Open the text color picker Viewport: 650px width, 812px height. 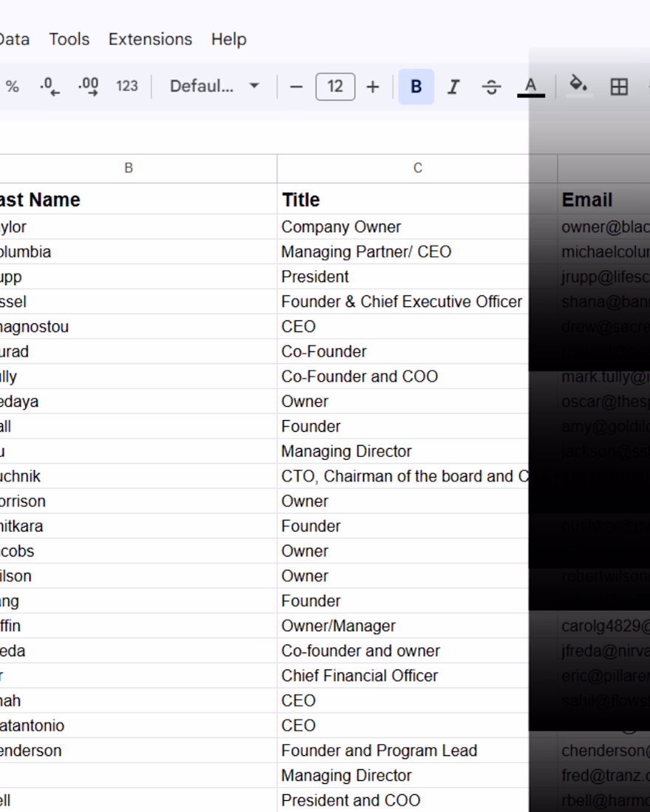click(531, 86)
